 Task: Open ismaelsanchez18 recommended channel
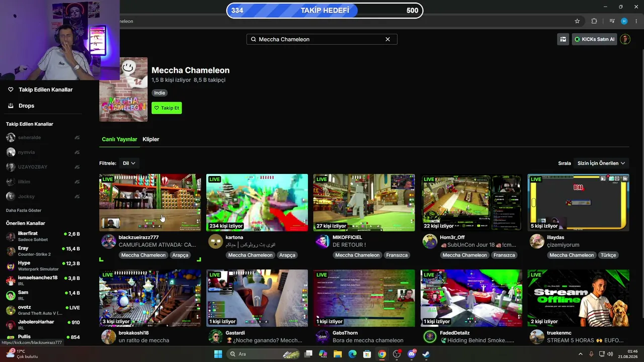[x=43, y=281]
